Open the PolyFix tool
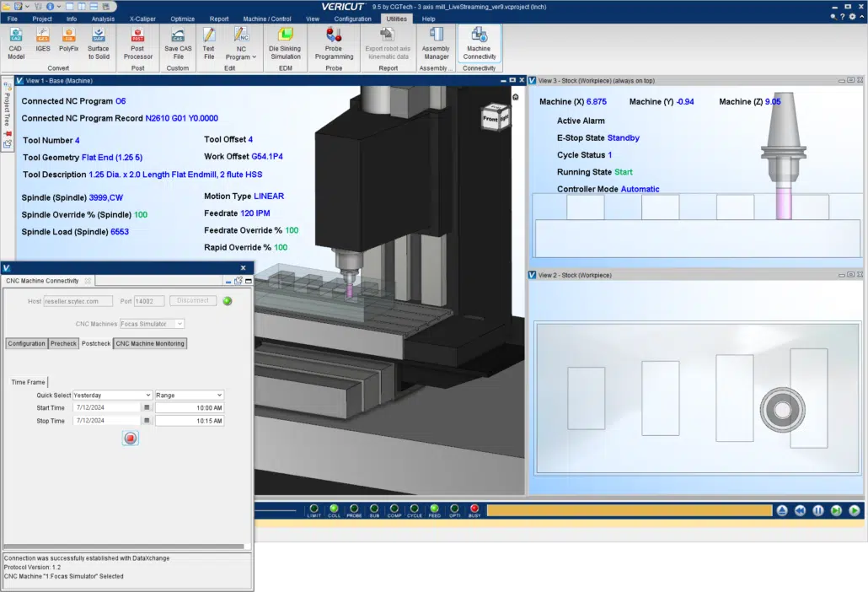Screen dimensions: 868x592 tap(68, 40)
